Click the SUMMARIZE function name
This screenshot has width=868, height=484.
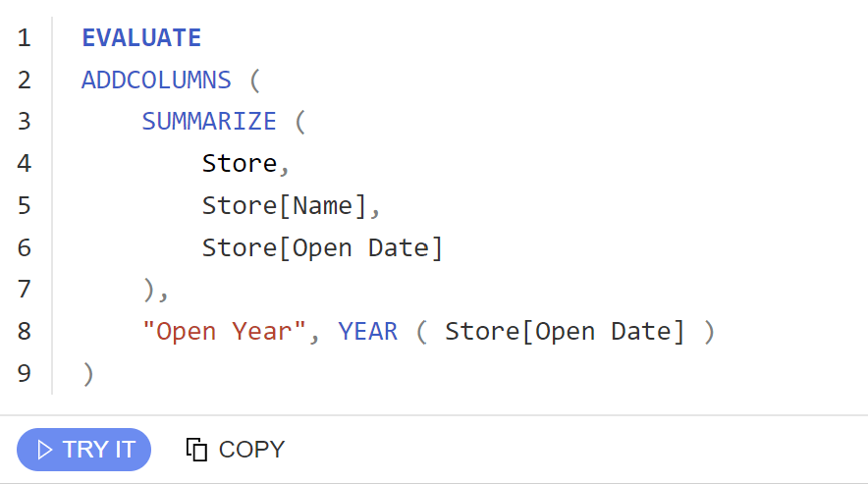(x=209, y=122)
